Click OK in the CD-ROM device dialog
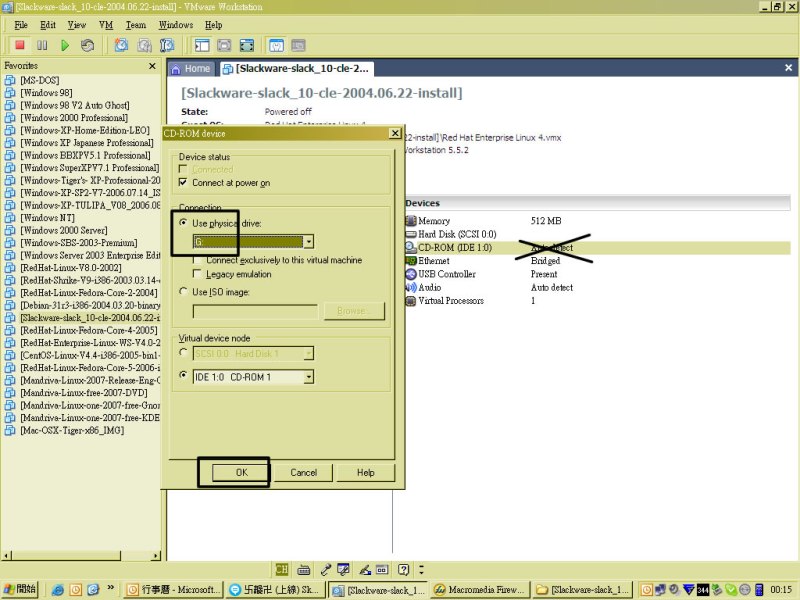Image resolution: width=800 pixels, height=600 pixels. point(241,472)
